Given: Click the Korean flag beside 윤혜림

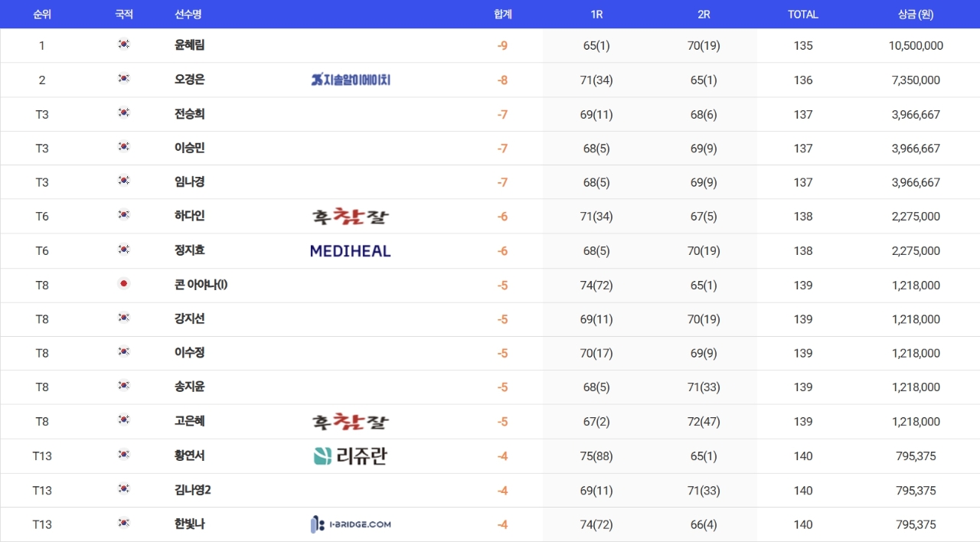Looking at the screenshot, I should 124,45.
